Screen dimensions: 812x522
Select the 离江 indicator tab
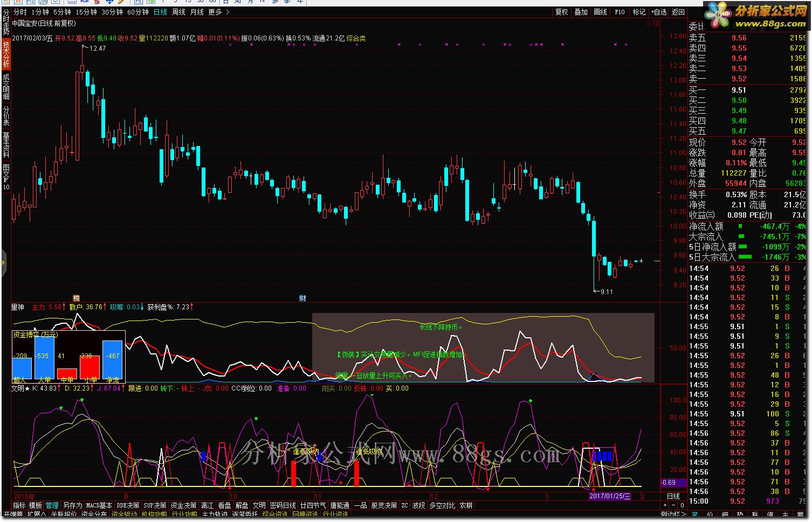(x=207, y=505)
